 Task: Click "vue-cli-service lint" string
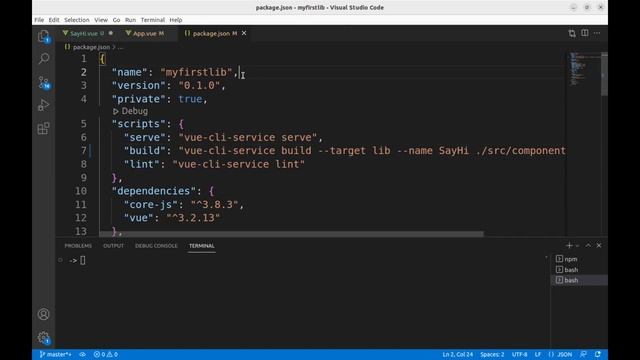[239, 164]
